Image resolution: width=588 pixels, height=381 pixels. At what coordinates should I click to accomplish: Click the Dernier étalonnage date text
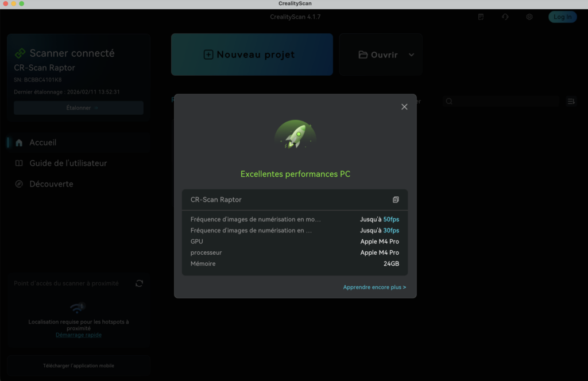click(67, 92)
